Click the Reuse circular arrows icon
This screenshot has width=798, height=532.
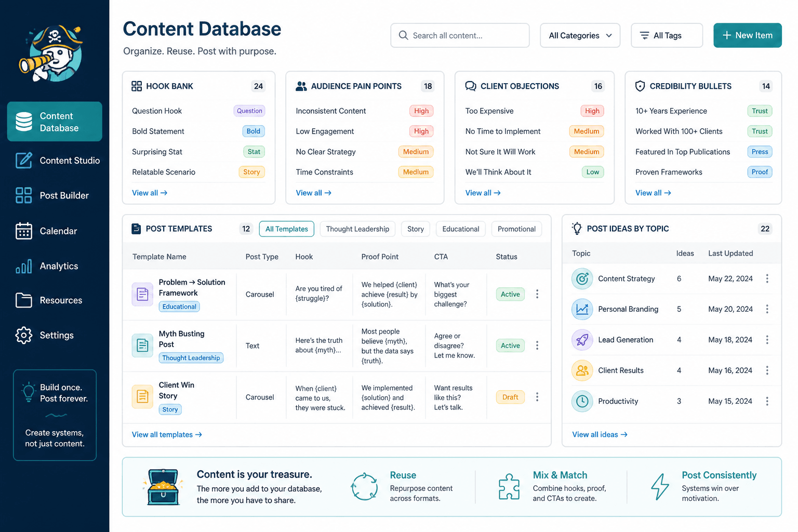click(364, 487)
